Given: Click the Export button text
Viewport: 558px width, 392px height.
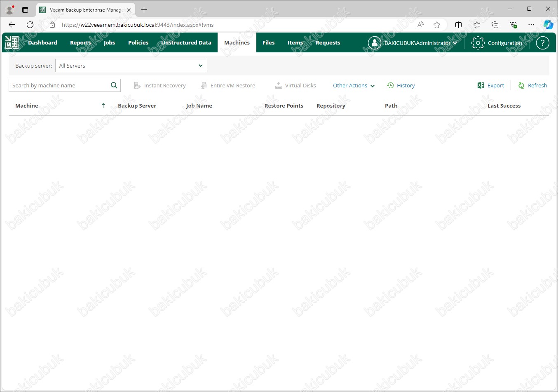Looking at the screenshot, I should pyautogui.click(x=496, y=85).
